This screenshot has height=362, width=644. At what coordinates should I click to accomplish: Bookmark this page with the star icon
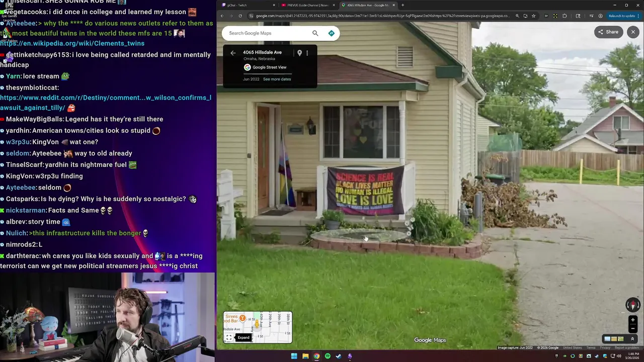[533, 16]
